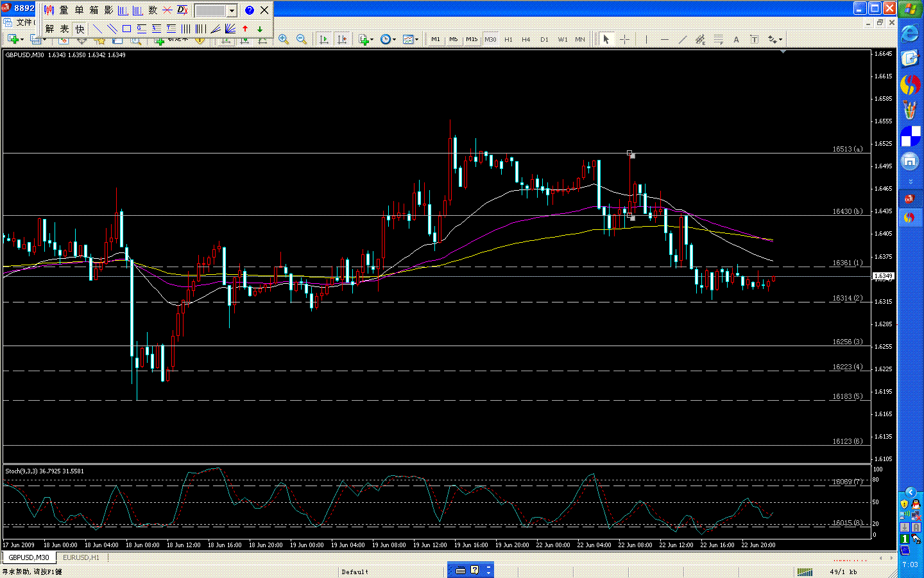Click the 单 button in floating toolbar
This screenshot has height=578, width=924.
pos(79,10)
